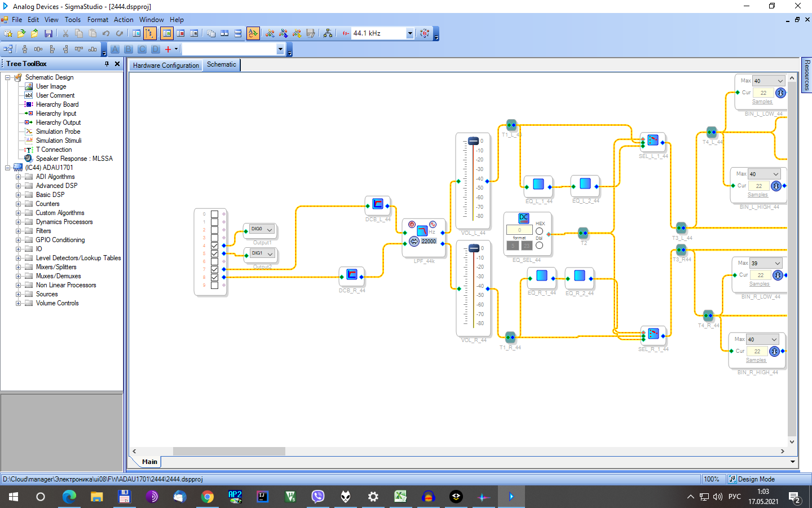Select the EQ_R_2_44 block icon
Image resolution: width=812 pixels, height=508 pixels.
(579, 276)
